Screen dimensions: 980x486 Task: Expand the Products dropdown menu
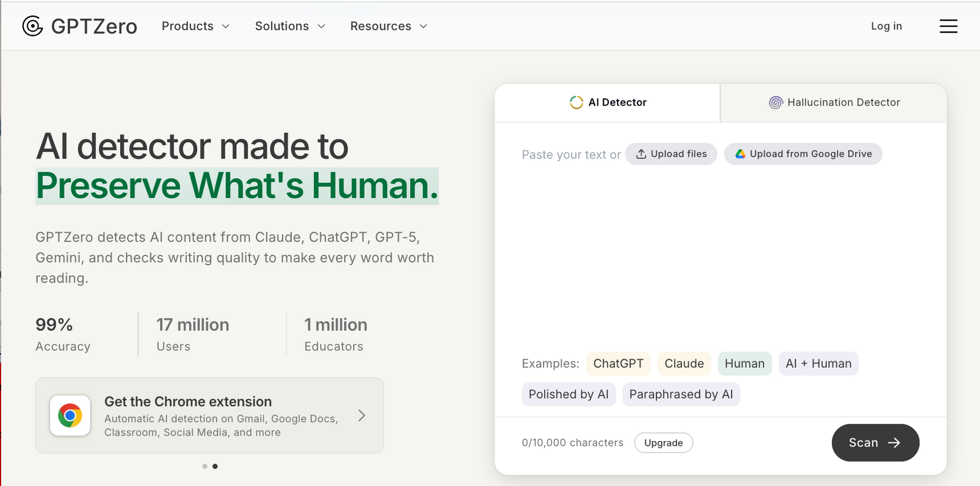point(196,26)
